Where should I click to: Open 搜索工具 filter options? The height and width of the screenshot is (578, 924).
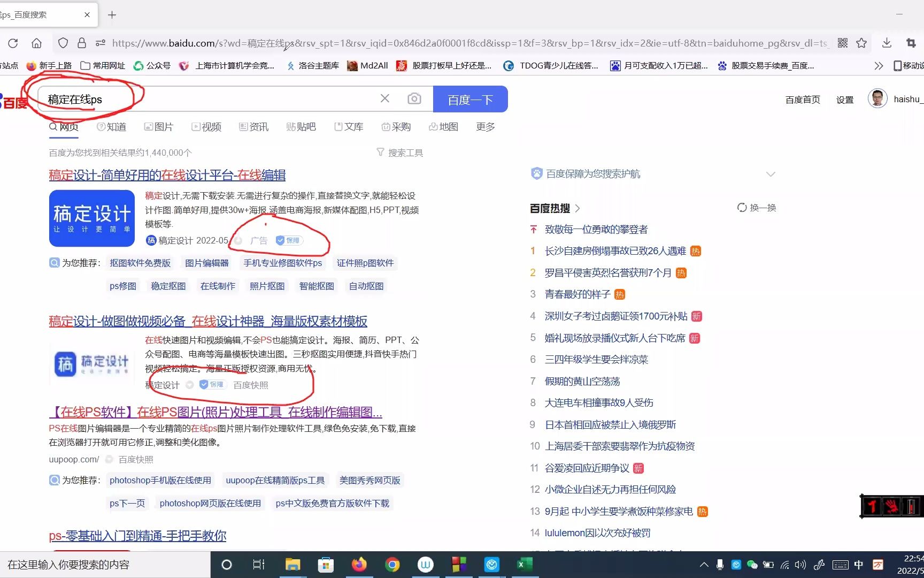click(x=399, y=153)
